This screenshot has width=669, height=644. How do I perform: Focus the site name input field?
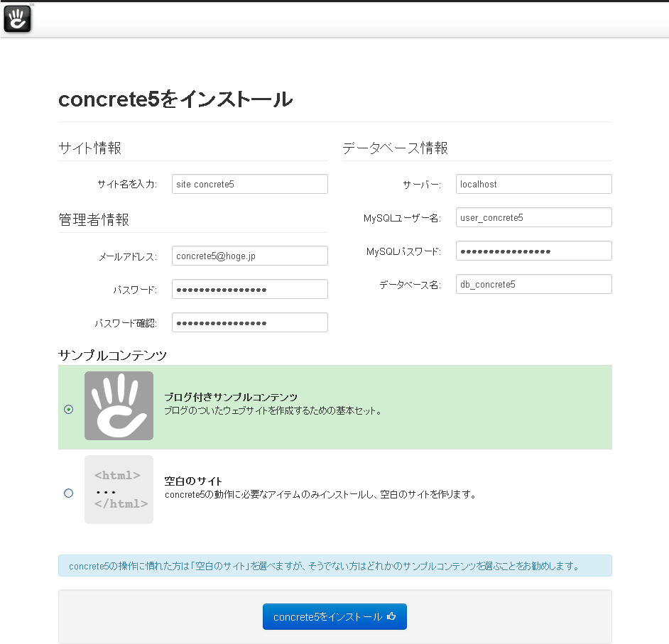249,184
